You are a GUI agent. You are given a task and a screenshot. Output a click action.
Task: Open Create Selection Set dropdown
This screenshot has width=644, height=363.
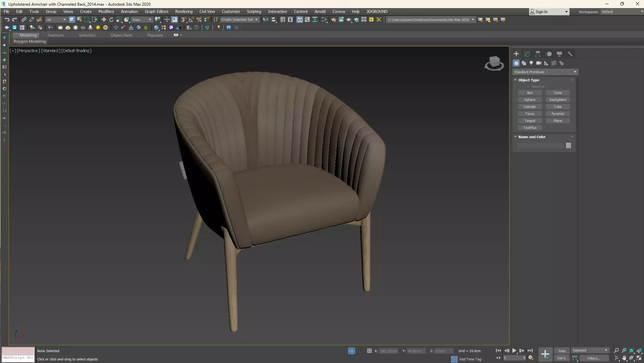point(239,20)
